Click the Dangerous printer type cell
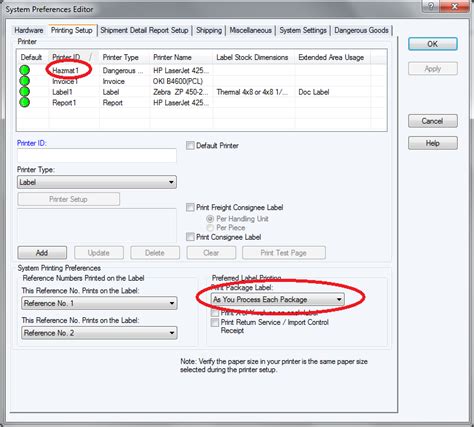Viewport: 474px width, 427px height. pyautogui.click(x=123, y=70)
